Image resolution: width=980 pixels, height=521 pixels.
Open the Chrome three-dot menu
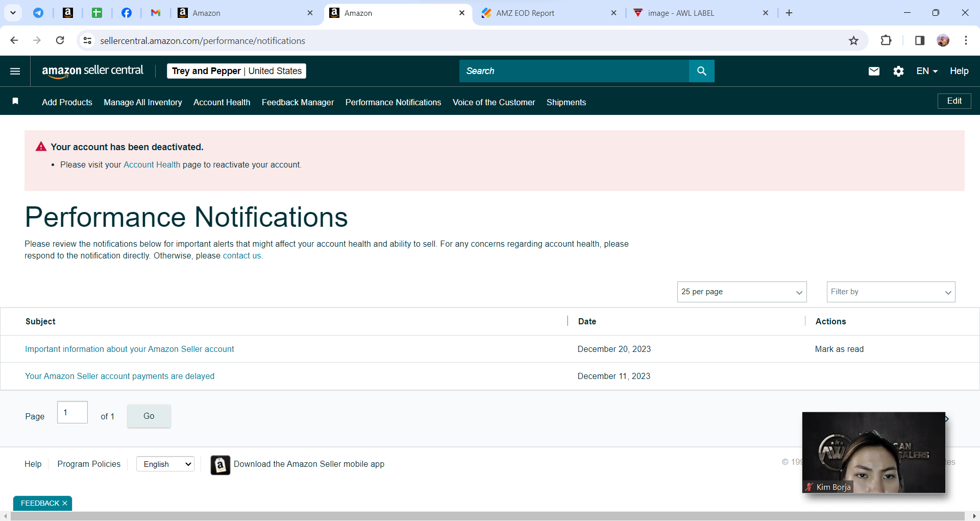tap(966, 40)
